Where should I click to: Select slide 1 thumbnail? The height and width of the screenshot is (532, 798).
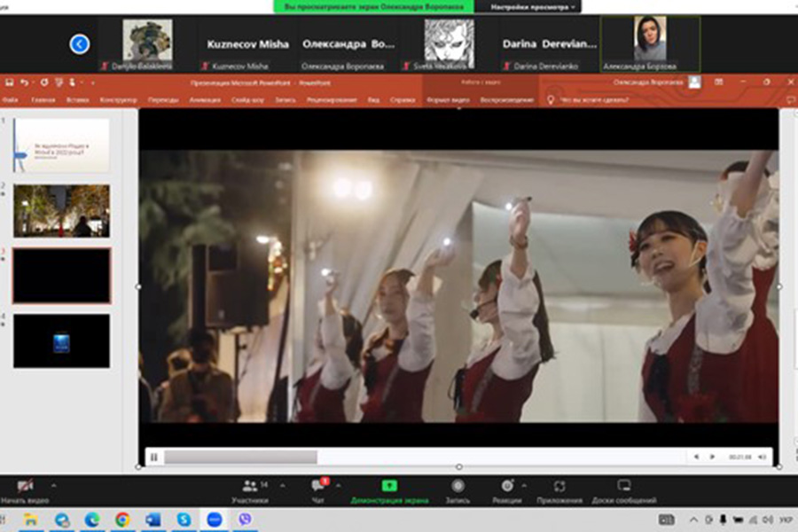61,145
